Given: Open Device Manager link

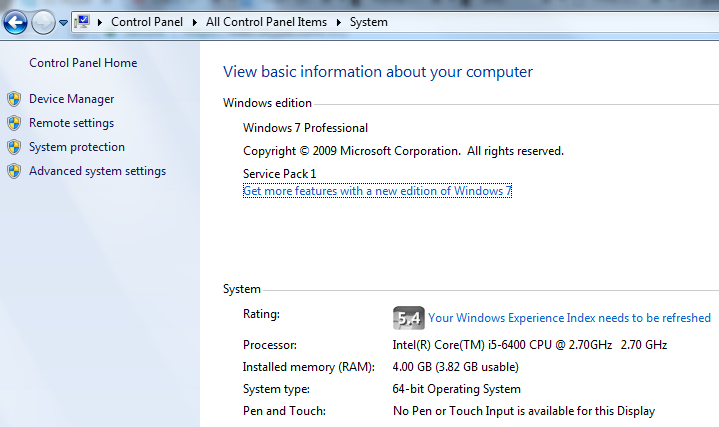Looking at the screenshot, I should pyautogui.click(x=72, y=99).
